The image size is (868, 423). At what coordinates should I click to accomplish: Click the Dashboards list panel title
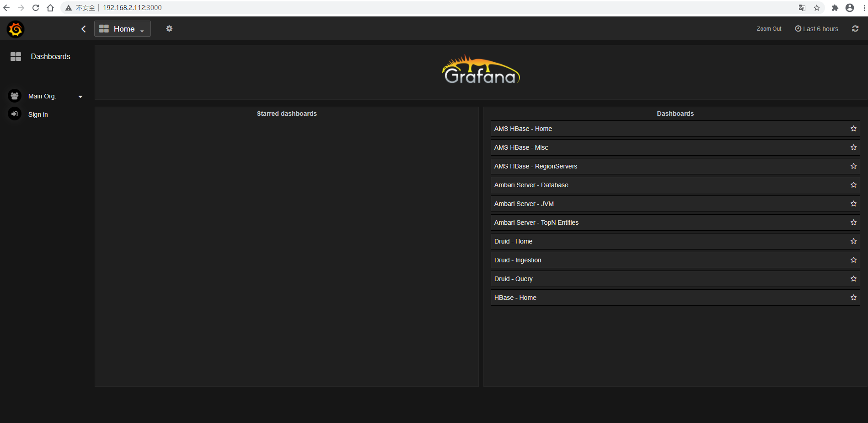[675, 114]
